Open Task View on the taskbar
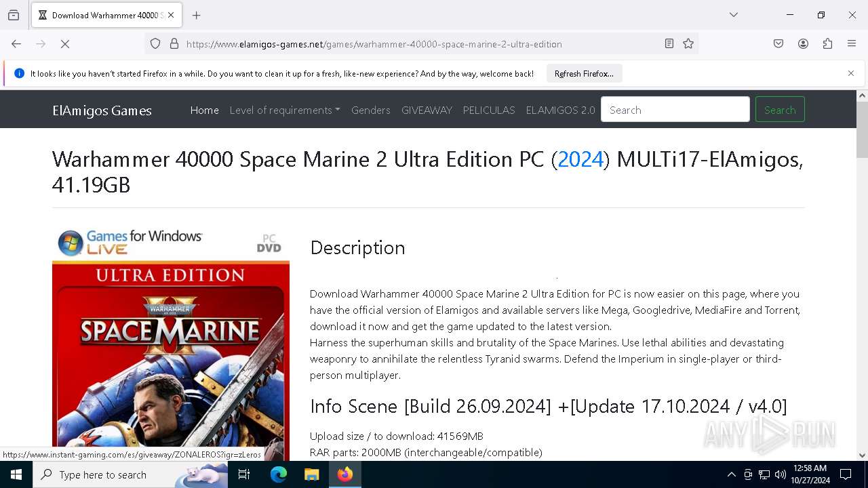Screen dimensions: 868x488 [244, 474]
